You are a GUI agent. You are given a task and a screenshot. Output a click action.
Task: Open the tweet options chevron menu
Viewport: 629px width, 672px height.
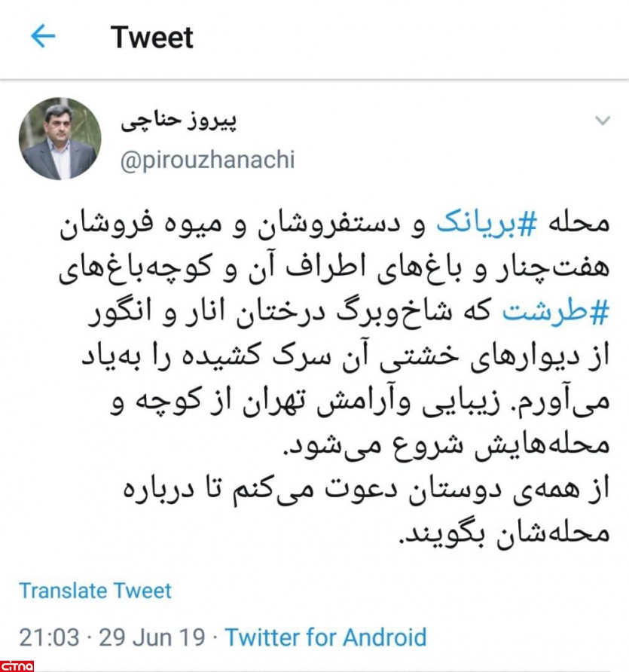click(x=603, y=121)
